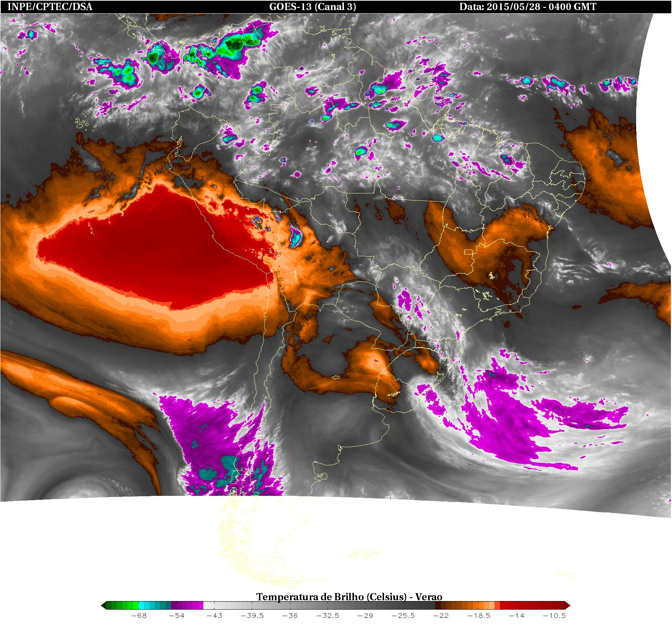The height and width of the screenshot is (629, 672).
Task: Click the INPE/CPTEC/DSA header label
Action: pyautogui.click(x=50, y=7)
